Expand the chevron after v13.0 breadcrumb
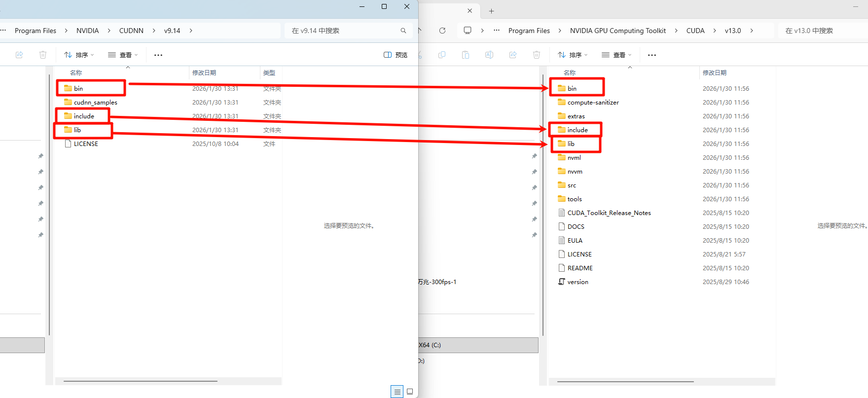Viewport: 868px width, 398px height. (x=752, y=31)
